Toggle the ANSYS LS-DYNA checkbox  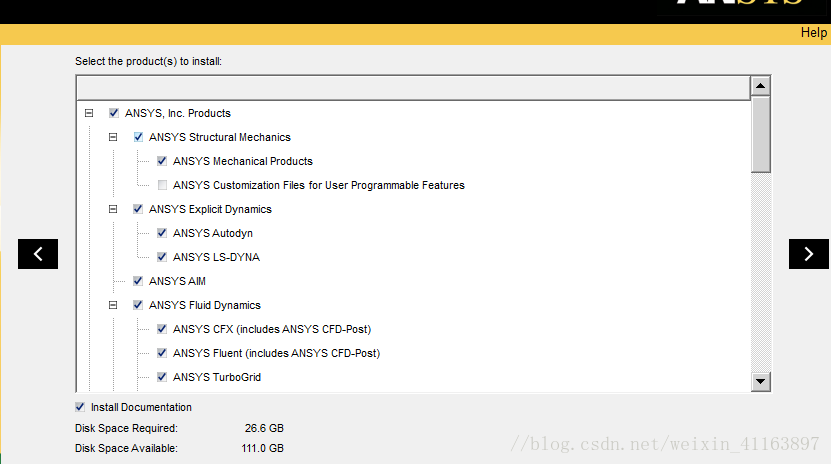pos(162,257)
